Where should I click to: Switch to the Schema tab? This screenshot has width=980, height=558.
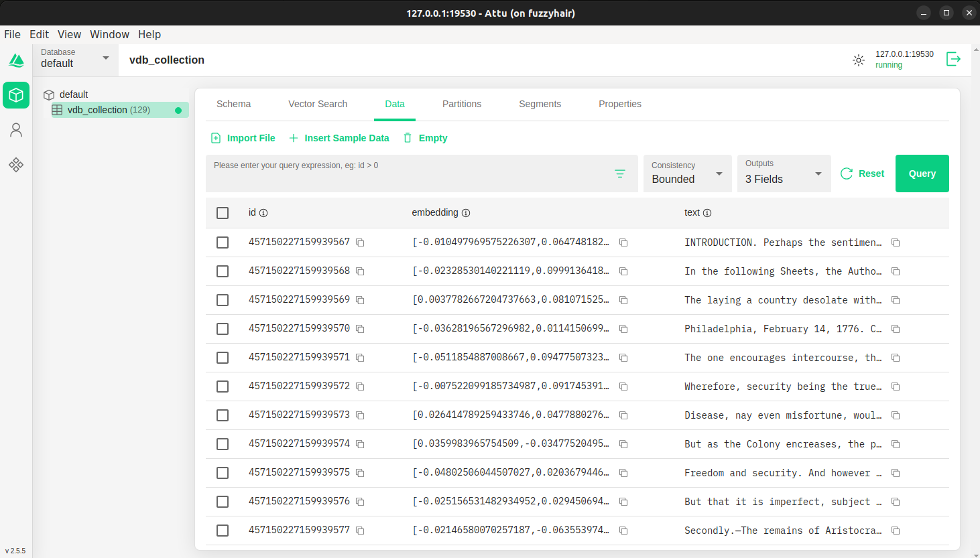click(233, 104)
